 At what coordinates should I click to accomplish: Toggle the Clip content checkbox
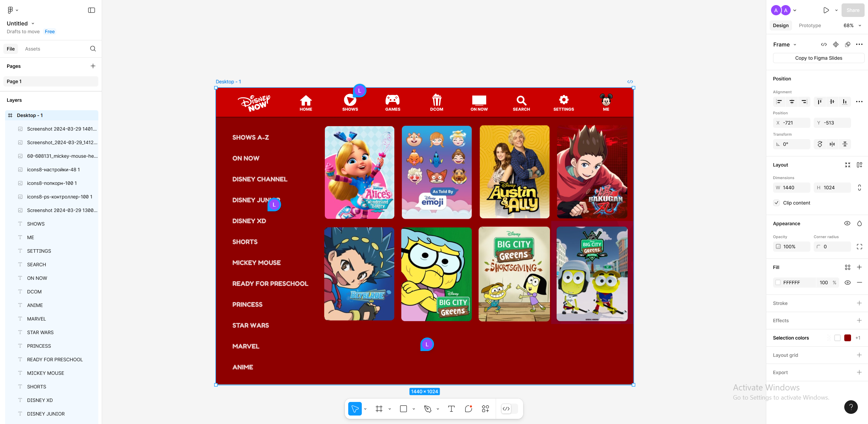(x=777, y=203)
